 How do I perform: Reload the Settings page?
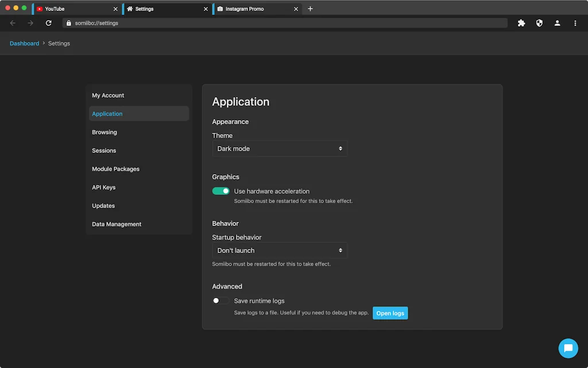pyautogui.click(x=49, y=23)
